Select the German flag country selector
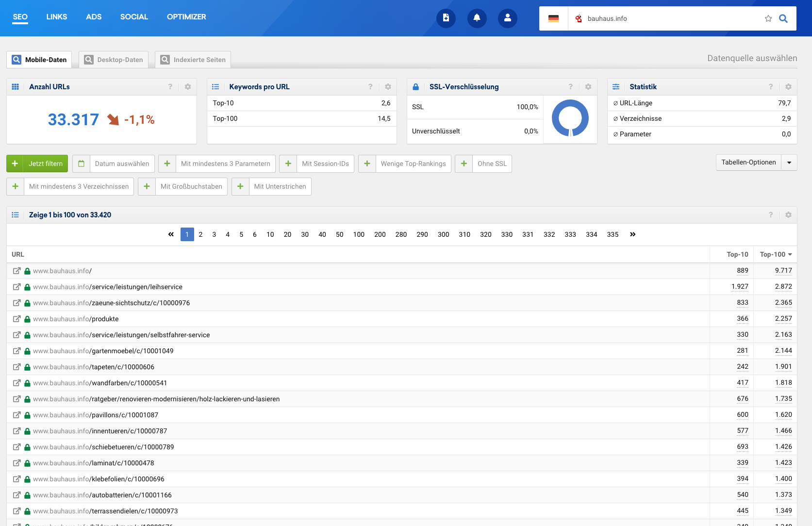This screenshot has width=812, height=526. pyautogui.click(x=553, y=18)
